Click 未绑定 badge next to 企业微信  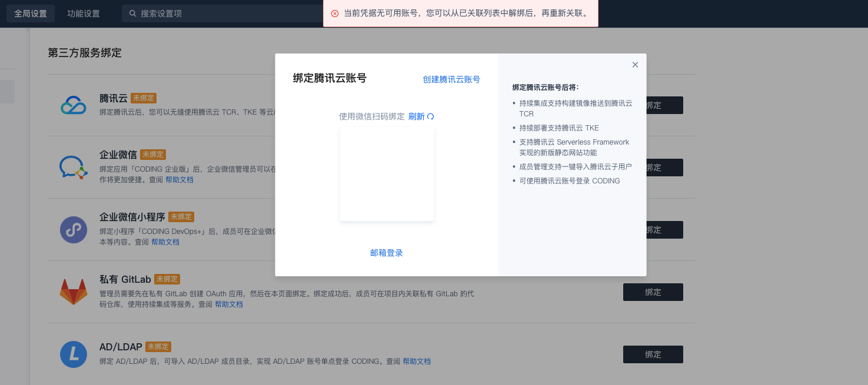[x=153, y=155]
